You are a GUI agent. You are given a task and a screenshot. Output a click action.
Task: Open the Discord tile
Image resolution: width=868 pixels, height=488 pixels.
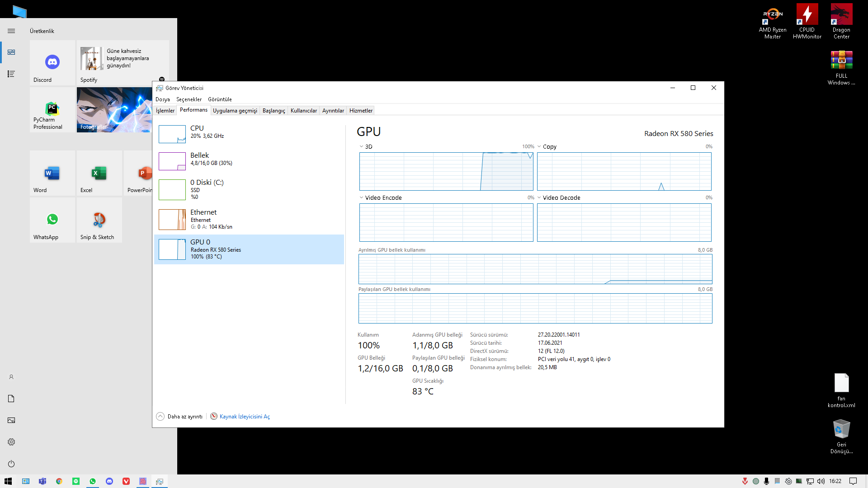52,63
